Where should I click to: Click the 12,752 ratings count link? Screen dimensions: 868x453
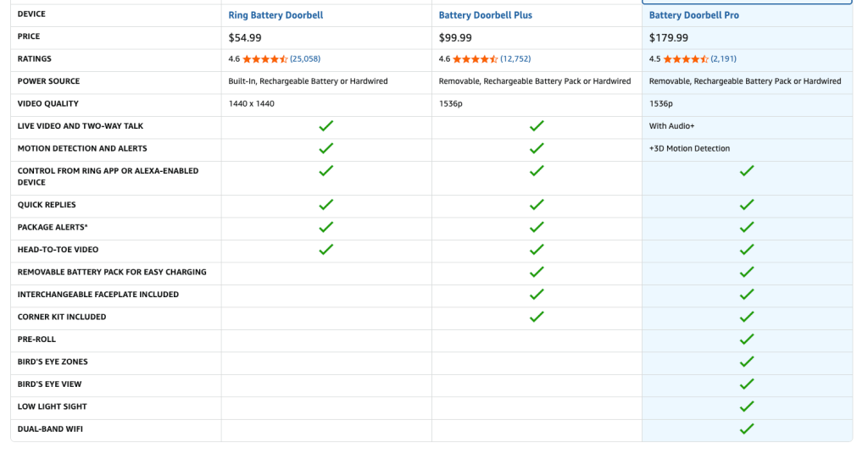[x=515, y=59]
